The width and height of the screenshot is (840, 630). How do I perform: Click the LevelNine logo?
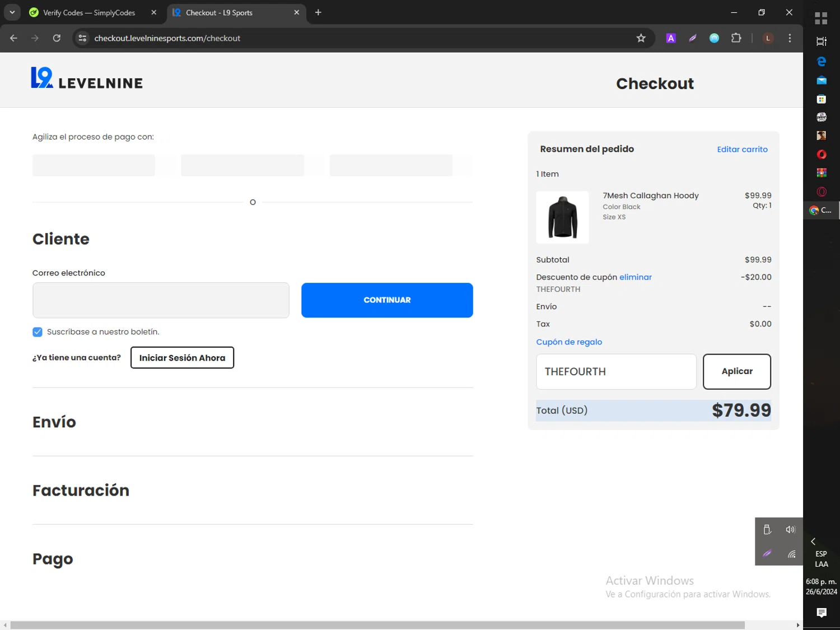(x=87, y=79)
